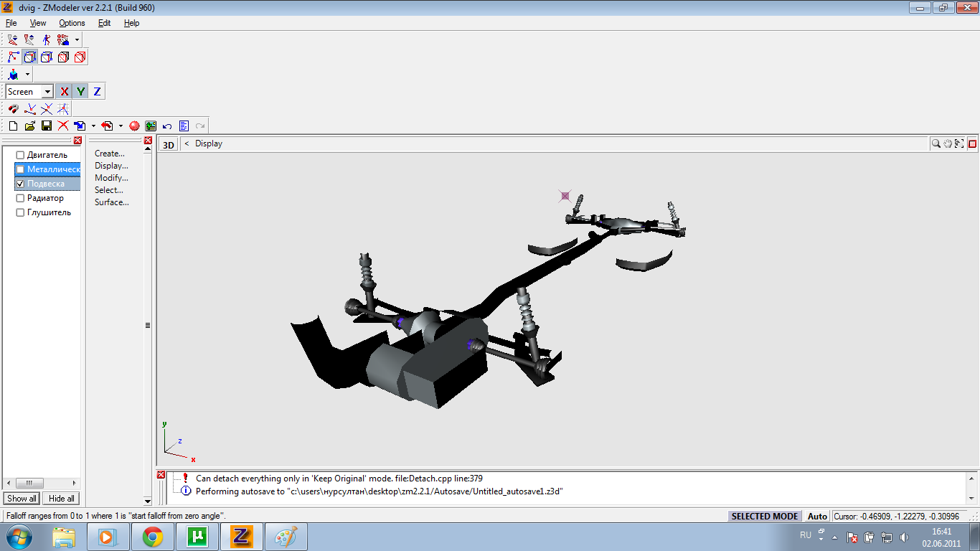Viewport: 980px width, 551px height.
Task: Toggle the Двигатель object checkbox
Action: (20, 155)
